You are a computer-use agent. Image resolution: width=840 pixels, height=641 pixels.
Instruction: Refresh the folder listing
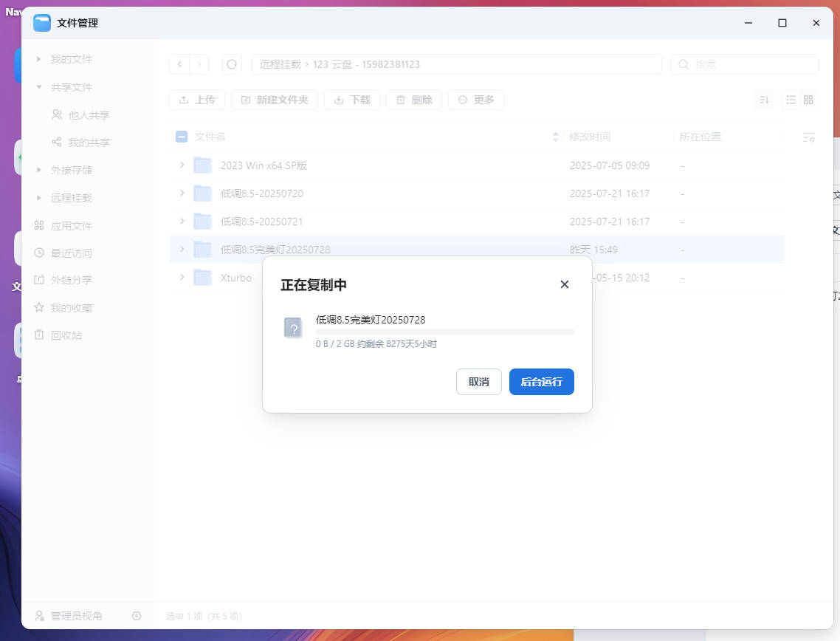pos(232,64)
